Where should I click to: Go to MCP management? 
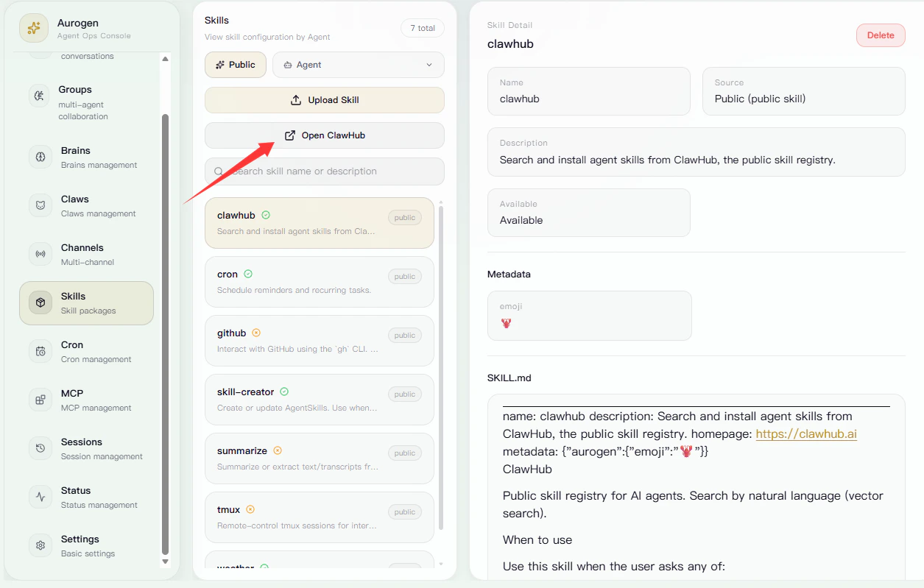[x=86, y=400]
